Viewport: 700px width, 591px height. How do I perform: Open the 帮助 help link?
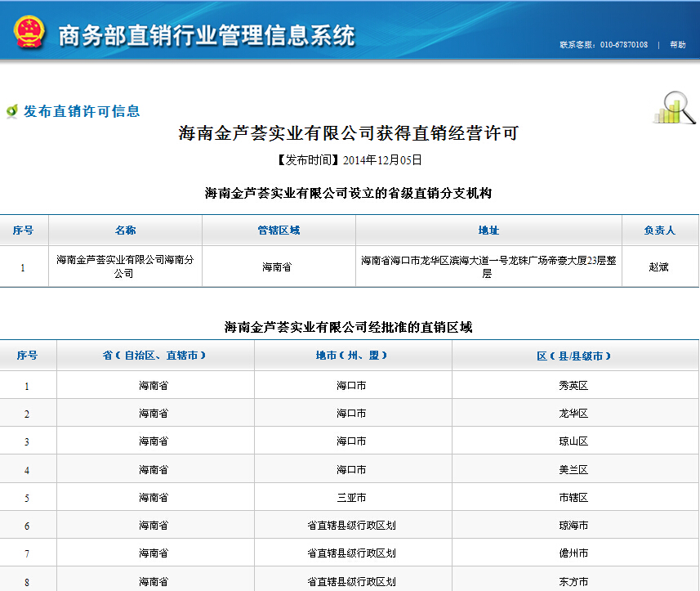(677, 45)
